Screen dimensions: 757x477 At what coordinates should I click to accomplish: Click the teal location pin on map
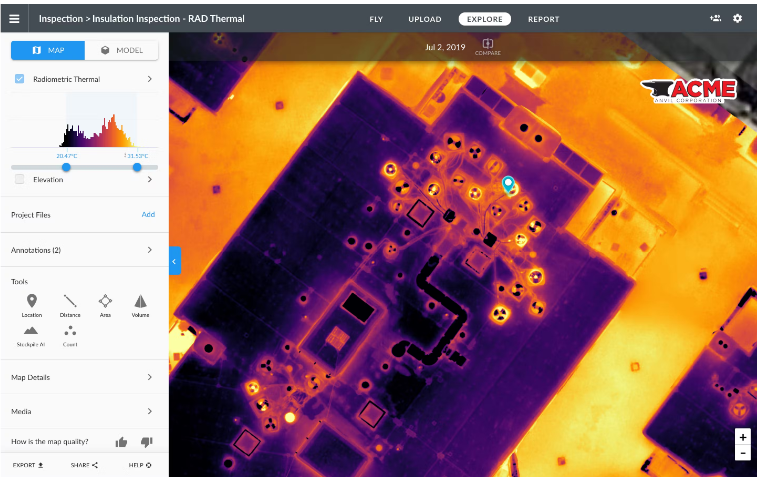tap(508, 184)
